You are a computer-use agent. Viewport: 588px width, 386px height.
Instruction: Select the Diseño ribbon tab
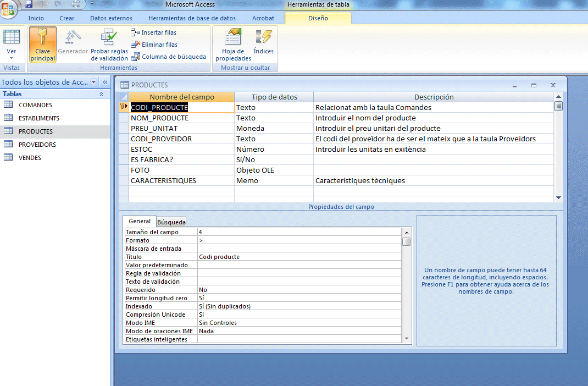coord(318,18)
